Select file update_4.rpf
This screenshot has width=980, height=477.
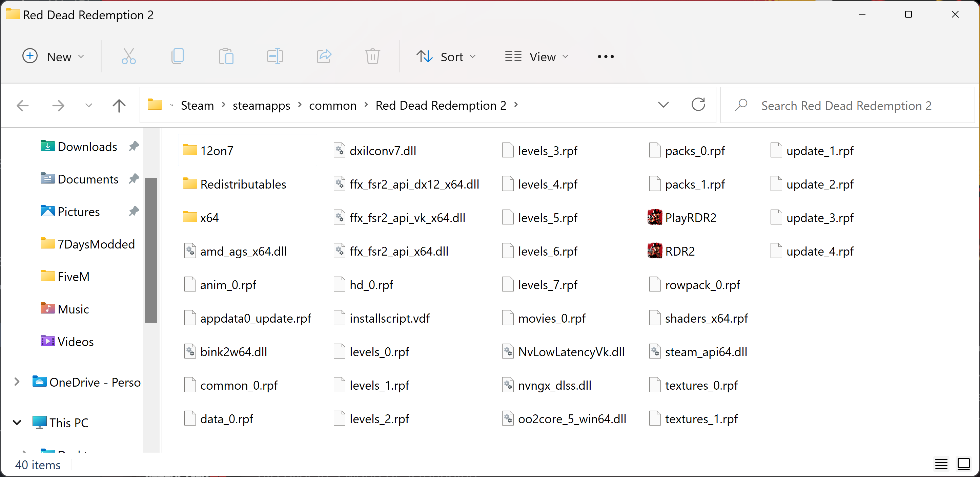click(x=812, y=251)
